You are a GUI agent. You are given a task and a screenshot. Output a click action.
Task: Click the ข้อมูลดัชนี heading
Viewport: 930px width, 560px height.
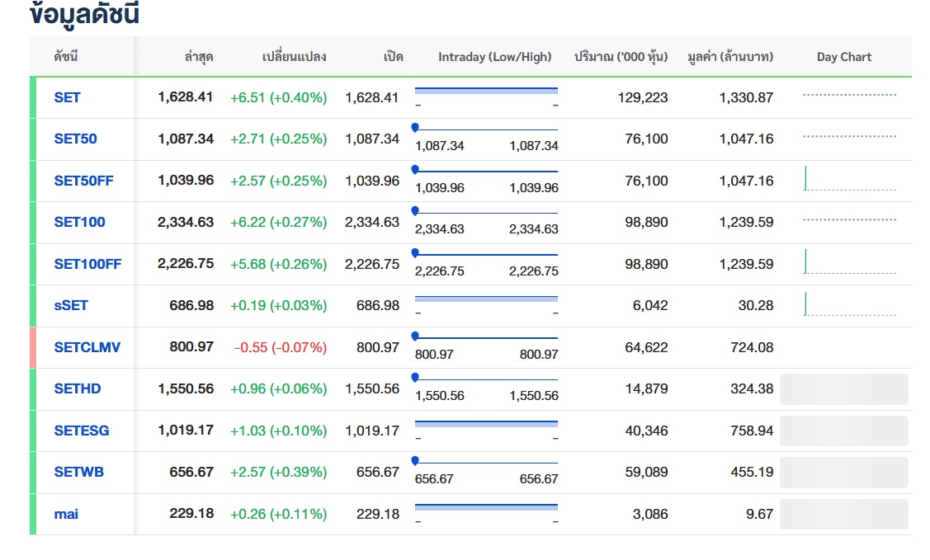click(84, 14)
